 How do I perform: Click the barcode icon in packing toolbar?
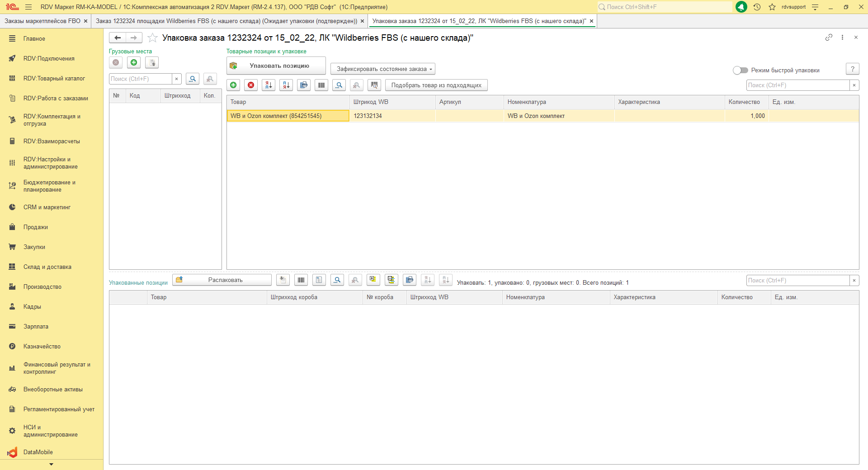[x=321, y=85]
